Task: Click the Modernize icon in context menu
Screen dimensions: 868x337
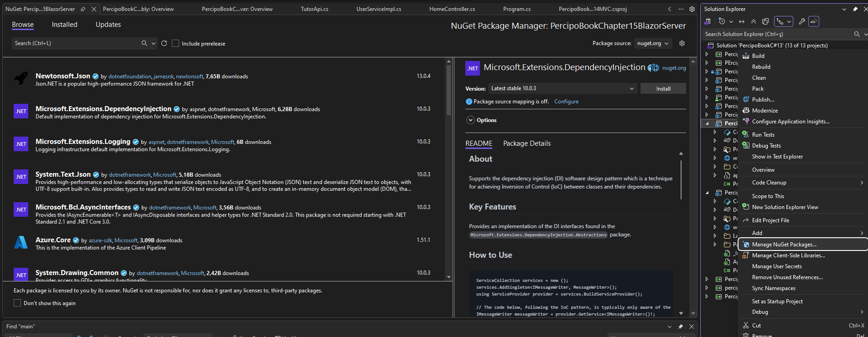Action: pyautogui.click(x=746, y=110)
